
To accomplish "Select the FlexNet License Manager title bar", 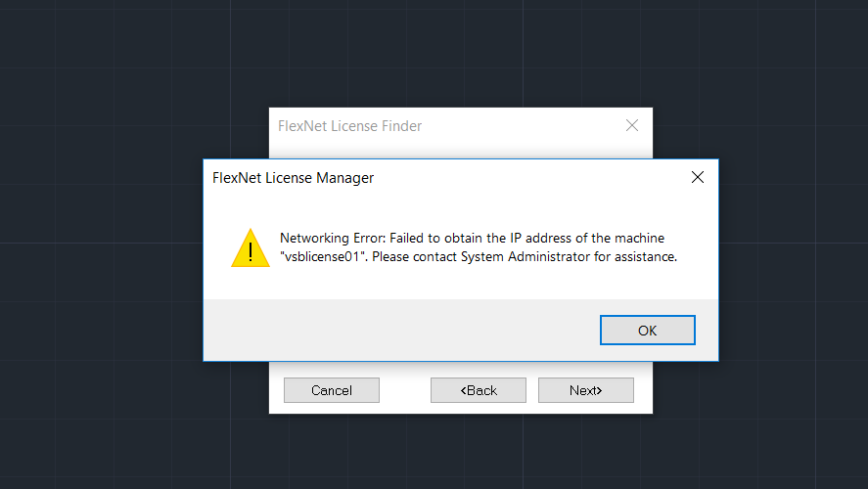I will (x=443, y=178).
